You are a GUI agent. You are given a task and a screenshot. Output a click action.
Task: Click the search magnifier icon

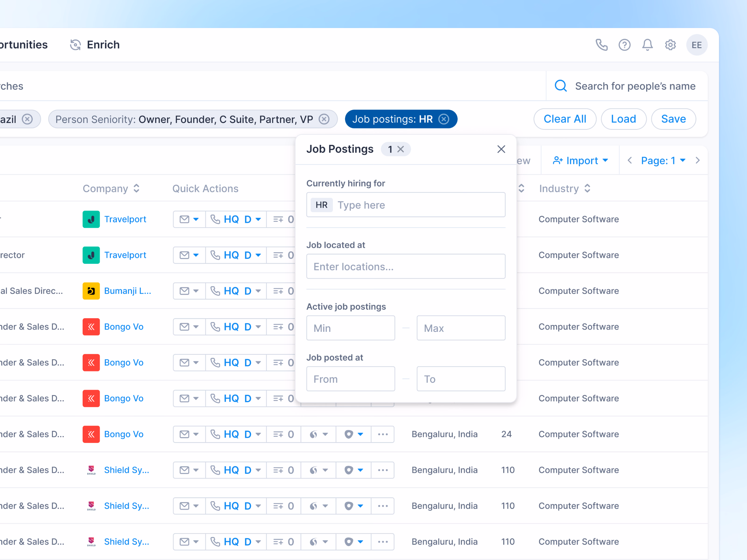(x=560, y=86)
